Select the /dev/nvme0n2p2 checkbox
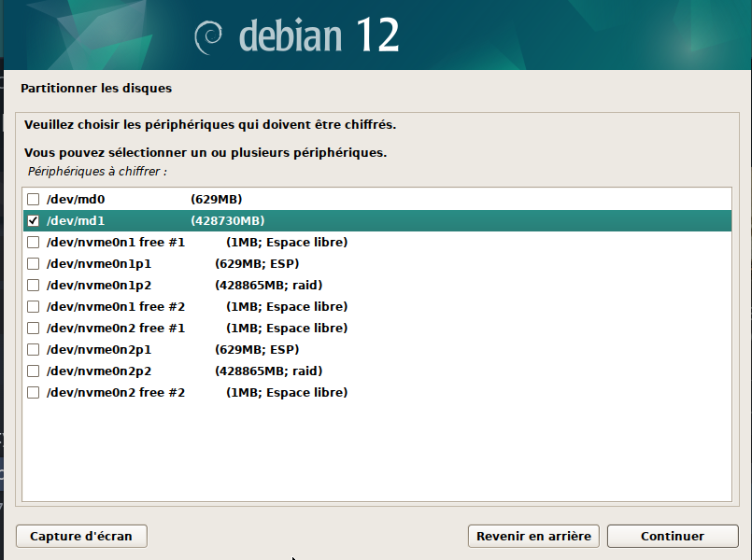Screen dimensions: 752x560 pyautogui.click(x=33, y=371)
